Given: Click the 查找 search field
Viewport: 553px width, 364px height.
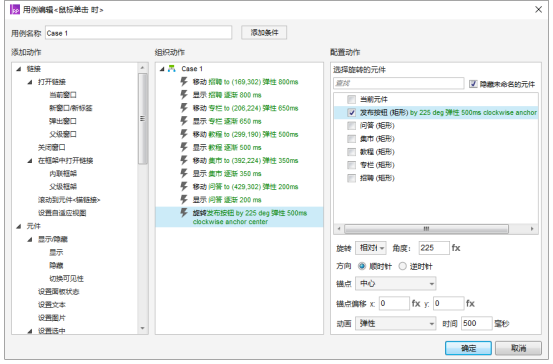Looking at the screenshot, I should coord(399,83).
